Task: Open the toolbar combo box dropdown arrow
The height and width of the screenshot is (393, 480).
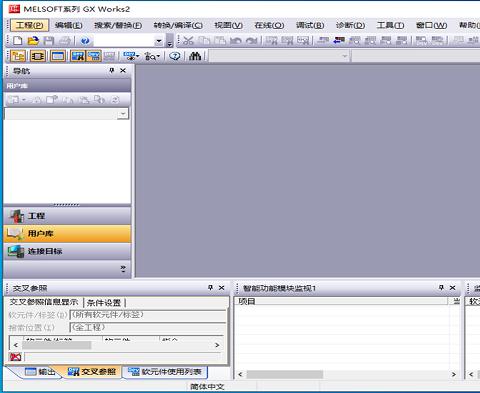Action: pyautogui.click(x=159, y=41)
